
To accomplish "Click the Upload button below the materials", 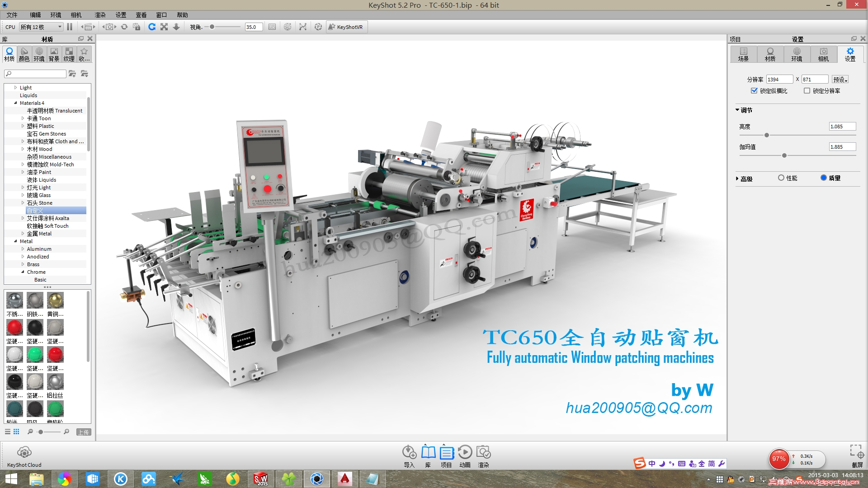I will pyautogui.click(x=84, y=432).
